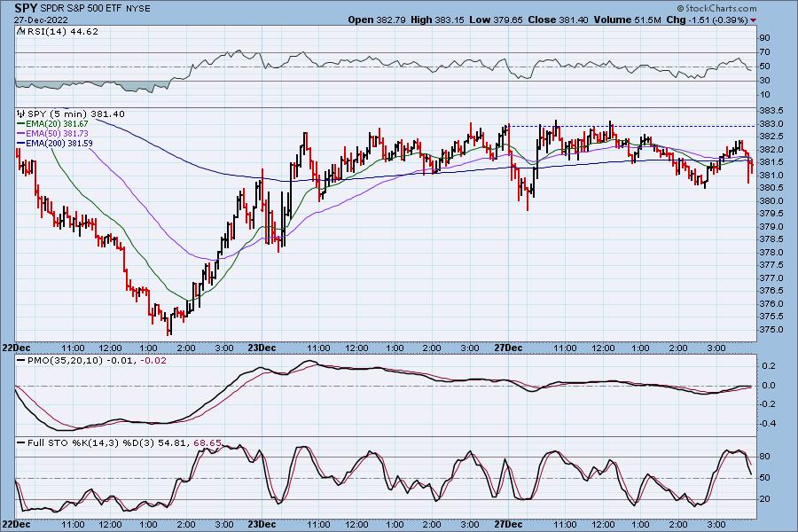Viewport: 798px width, 532px height.
Task: Click the 0.2 level on PMO axis
Action: point(769,366)
